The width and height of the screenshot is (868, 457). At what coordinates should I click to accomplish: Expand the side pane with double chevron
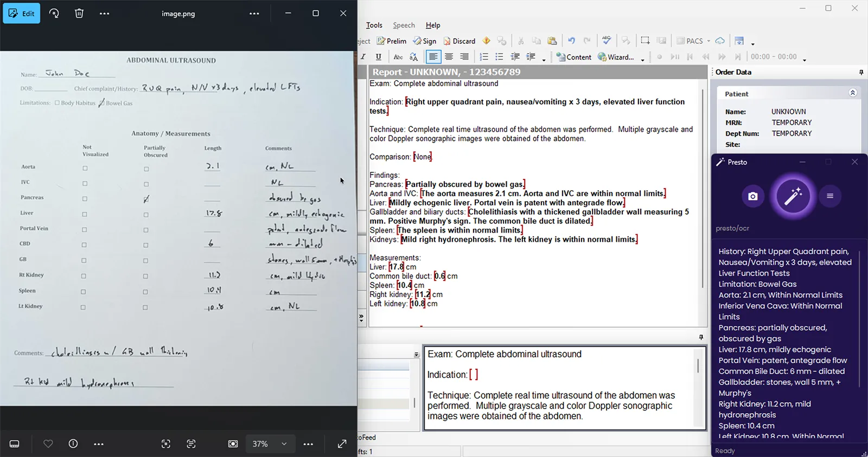click(x=362, y=318)
